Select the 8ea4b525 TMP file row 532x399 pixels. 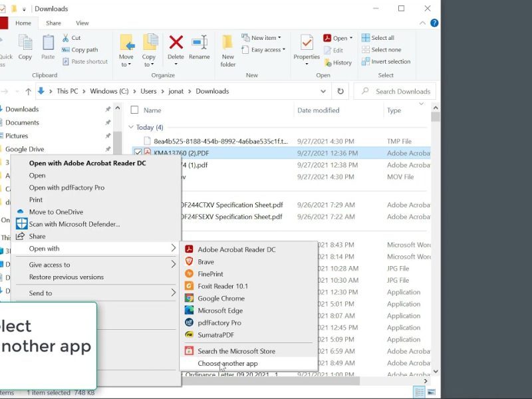[281, 141]
